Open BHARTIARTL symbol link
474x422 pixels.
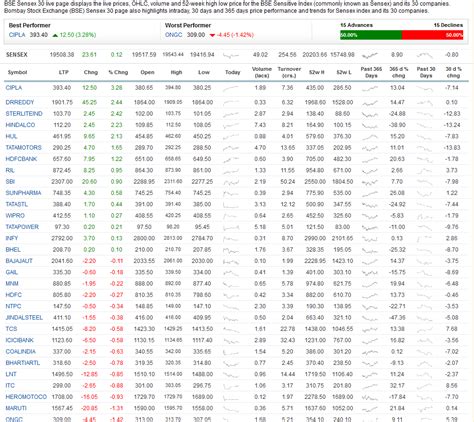pyautogui.click(x=23, y=363)
